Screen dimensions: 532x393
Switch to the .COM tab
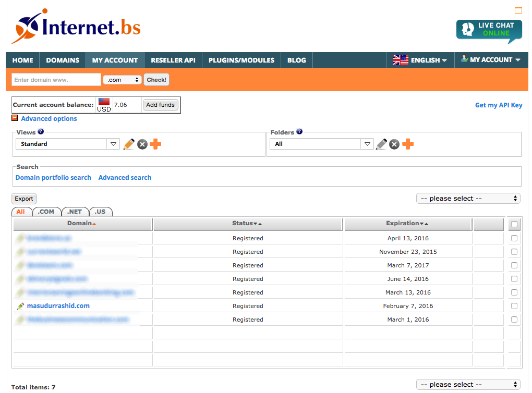(x=46, y=212)
